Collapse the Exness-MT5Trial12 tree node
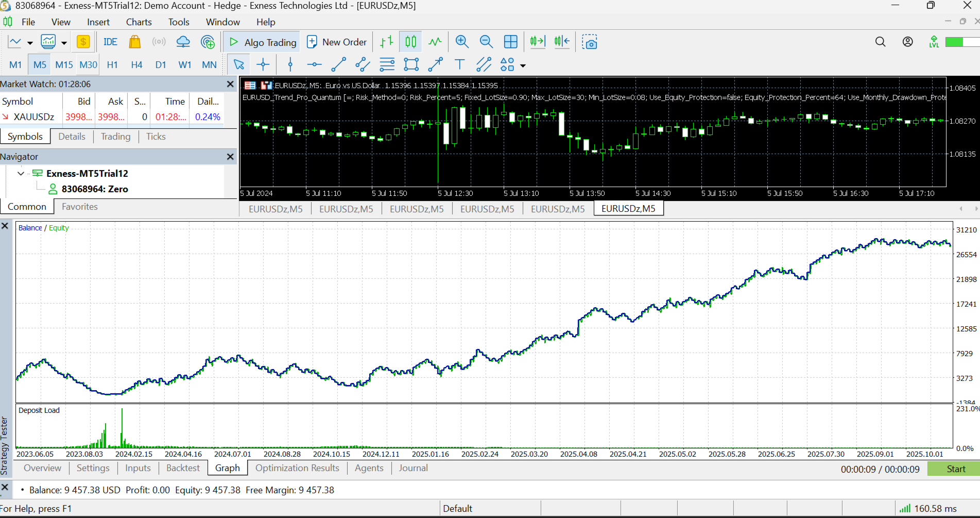Viewport: 980px width, 518px height. [21, 174]
